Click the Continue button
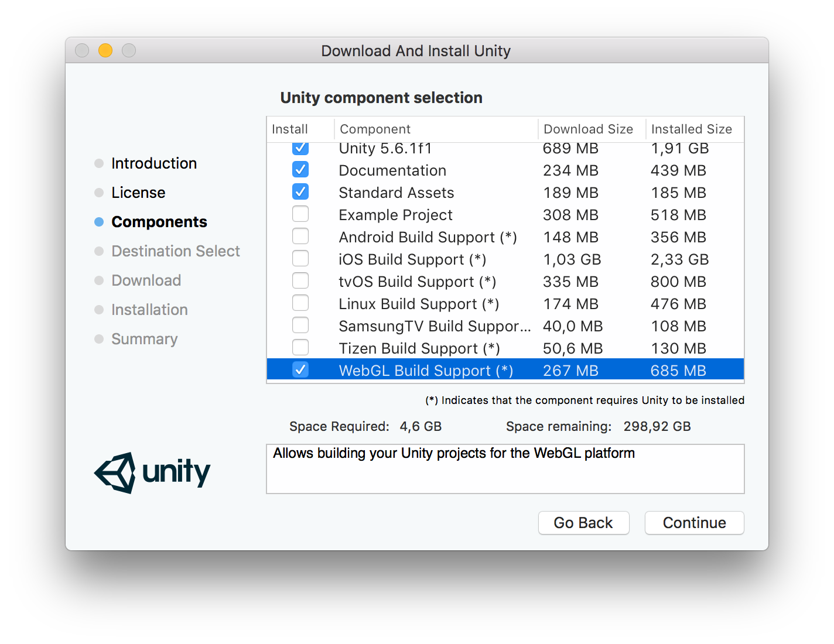Image resolution: width=834 pixels, height=644 pixels. [x=694, y=523]
